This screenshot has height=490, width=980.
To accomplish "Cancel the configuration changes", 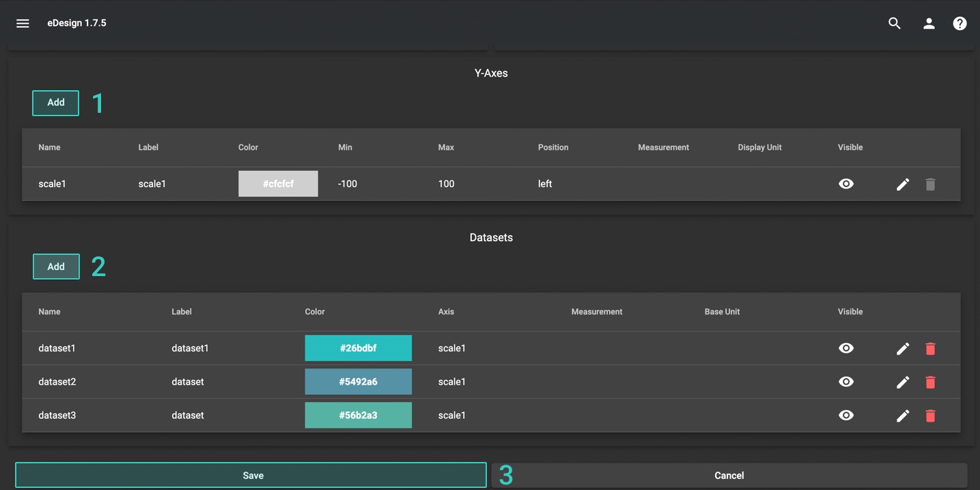I will point(729,475).
